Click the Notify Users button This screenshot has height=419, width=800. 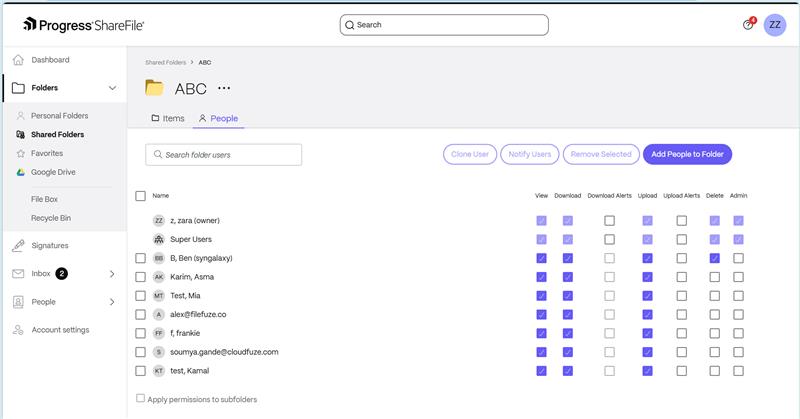[x=530, y=154]
